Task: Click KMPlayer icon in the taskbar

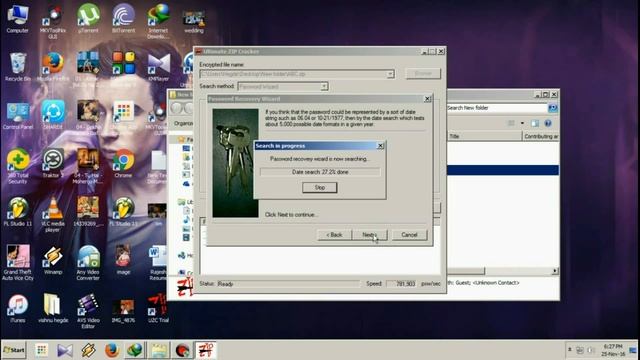Action: [65, 350]
